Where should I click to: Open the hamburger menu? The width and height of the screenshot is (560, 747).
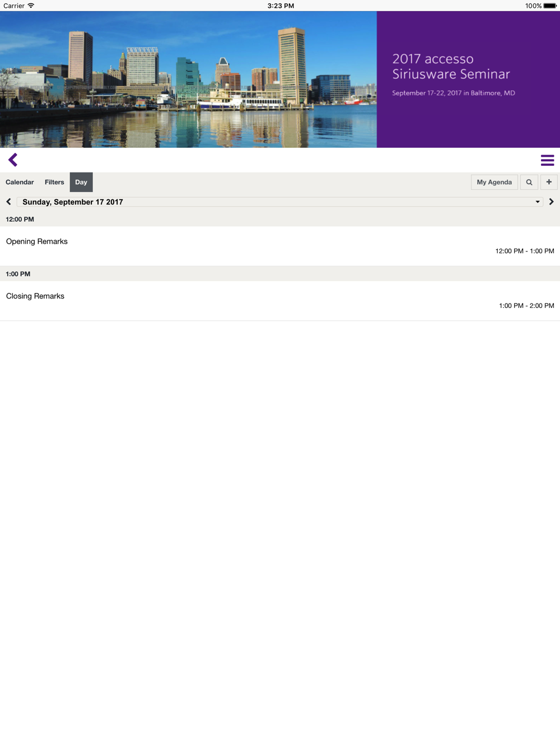point(547,160)
